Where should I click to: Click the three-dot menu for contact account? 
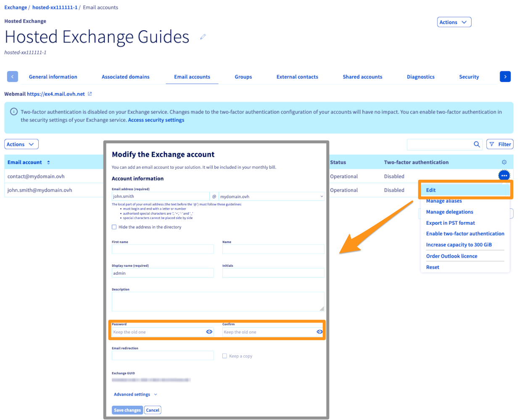click(x=504, y=176)
